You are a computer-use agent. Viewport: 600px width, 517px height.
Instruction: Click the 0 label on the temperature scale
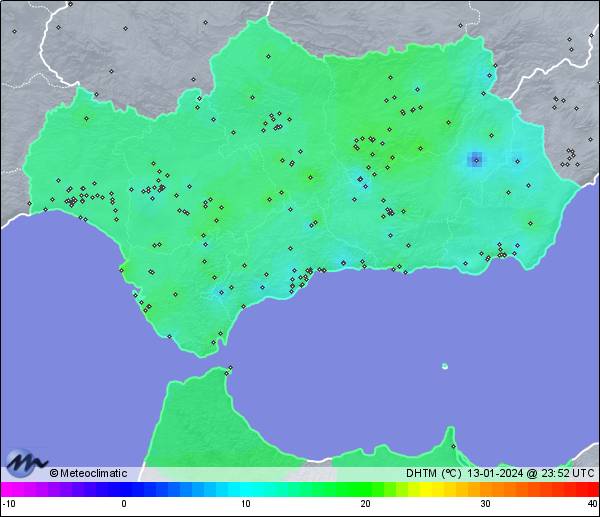[124, 504]
